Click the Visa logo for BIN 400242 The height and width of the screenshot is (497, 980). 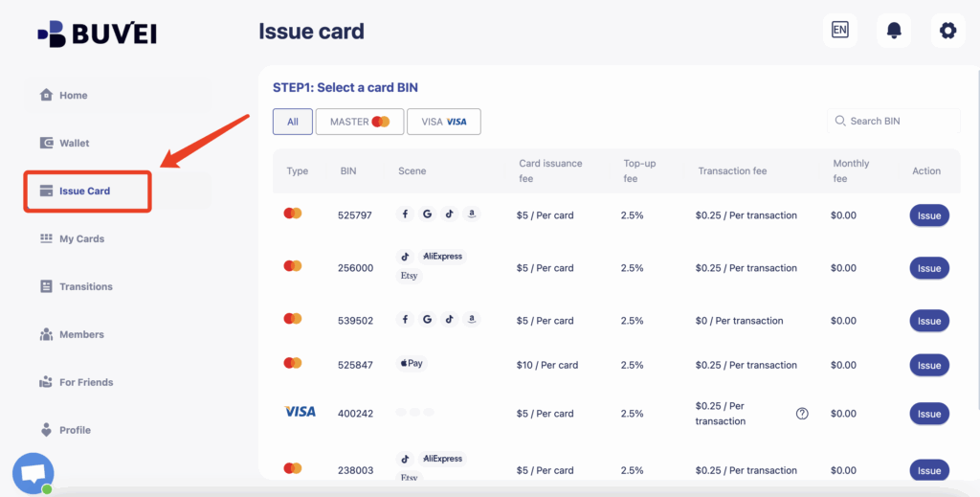[300, 412]
